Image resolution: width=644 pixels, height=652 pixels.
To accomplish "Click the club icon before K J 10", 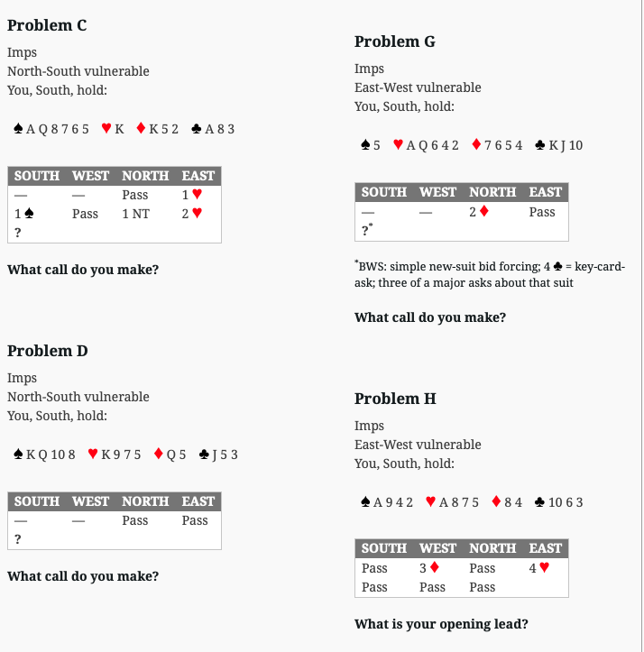I will [x=540, y=144].
